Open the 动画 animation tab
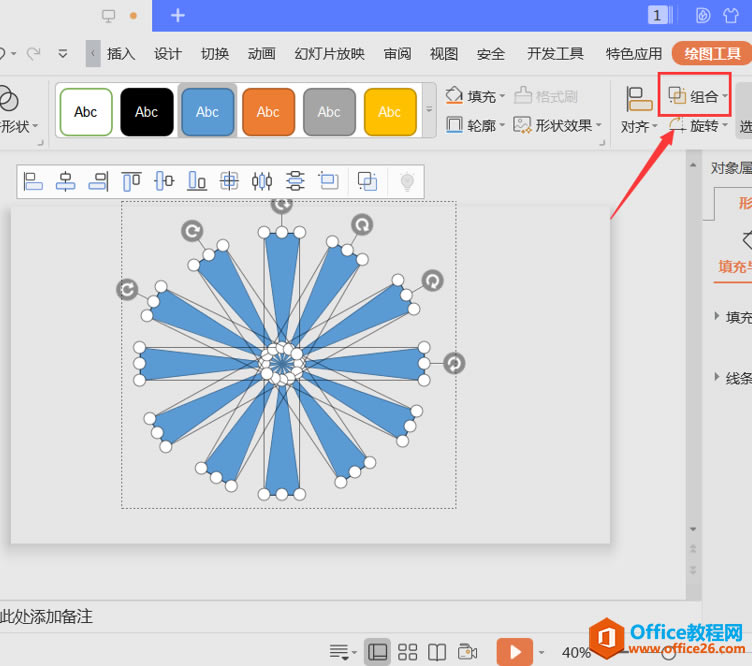The height and width of the screenshot is (666, 752). 261,54
